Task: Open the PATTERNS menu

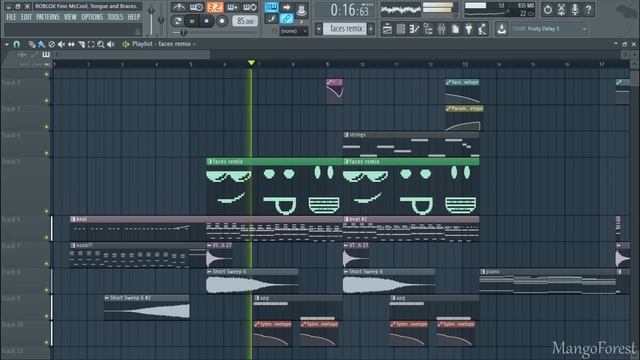Action: (48, 17)
